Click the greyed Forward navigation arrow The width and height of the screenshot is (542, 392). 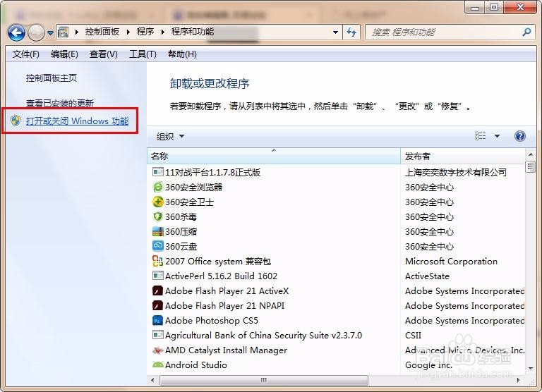[36, 32]
